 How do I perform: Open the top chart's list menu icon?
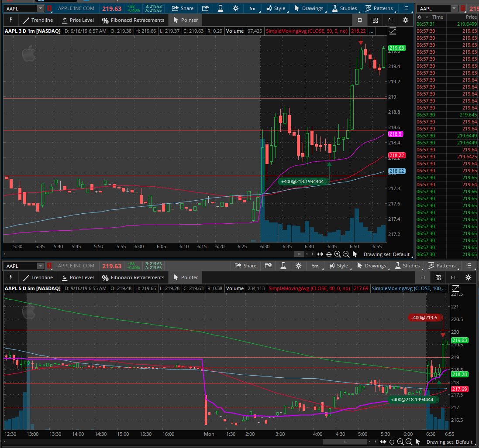[406, 8]
